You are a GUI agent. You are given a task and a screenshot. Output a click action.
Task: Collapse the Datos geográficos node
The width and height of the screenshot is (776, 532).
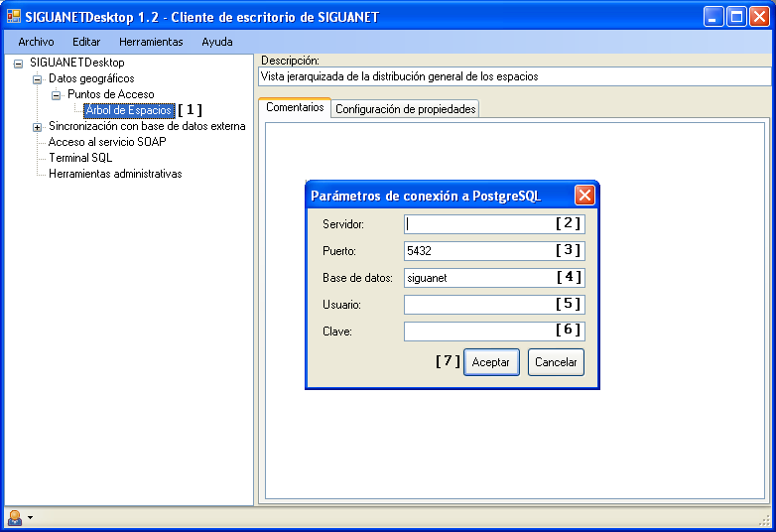pos(37,79)
